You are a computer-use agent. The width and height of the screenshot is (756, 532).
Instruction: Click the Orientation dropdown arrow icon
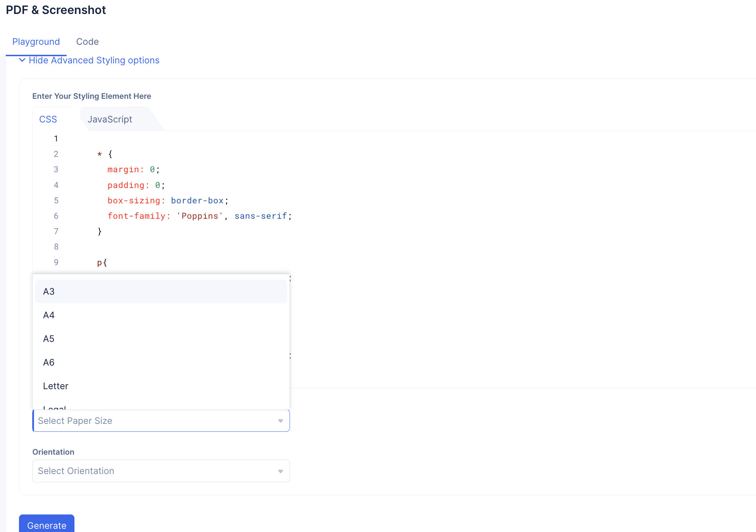[x=281, y=471]
